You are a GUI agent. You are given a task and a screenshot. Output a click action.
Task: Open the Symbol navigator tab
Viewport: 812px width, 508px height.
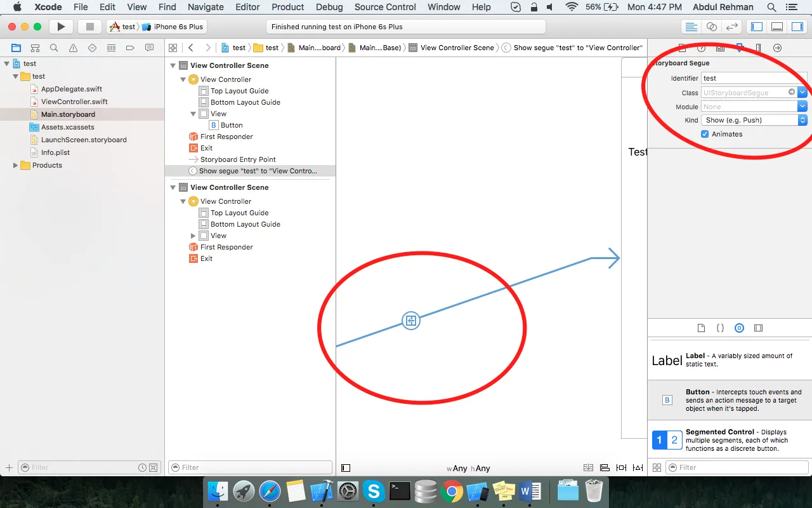(x=35, y=48)
